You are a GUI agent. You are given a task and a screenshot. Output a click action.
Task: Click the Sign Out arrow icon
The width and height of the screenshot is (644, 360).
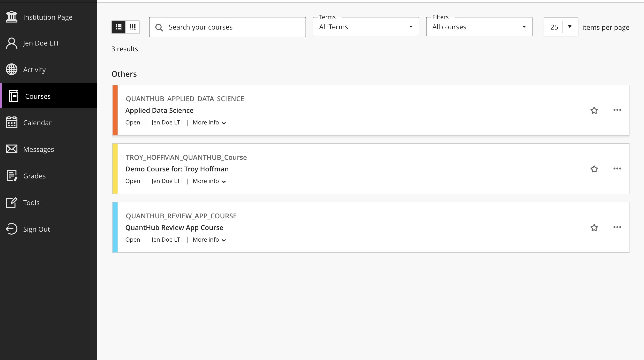pyautogui.click(x=12, y=229)
